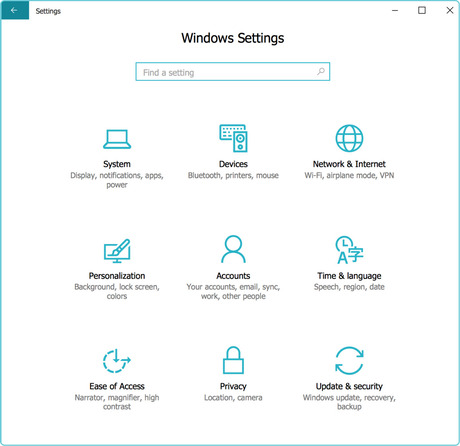Select the Privacy label
Viewport: 460px width, 446px height.
click(x=233, y=386)
